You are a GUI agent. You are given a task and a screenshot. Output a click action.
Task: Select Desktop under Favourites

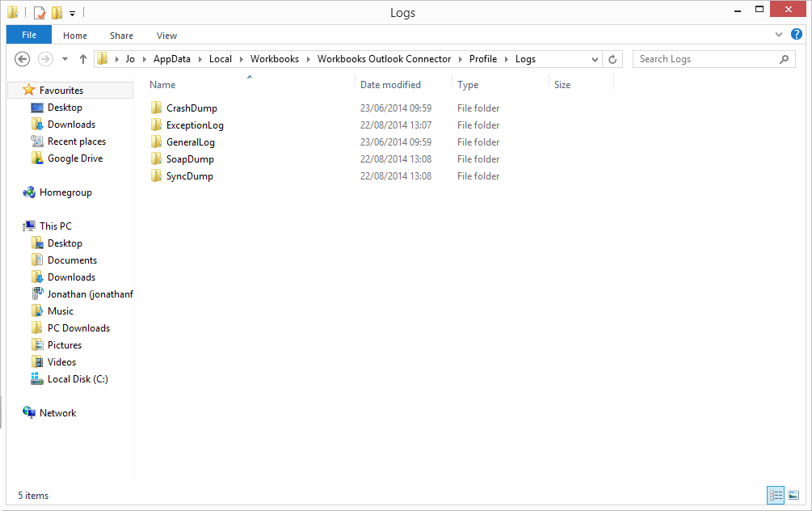coord(65,108)
